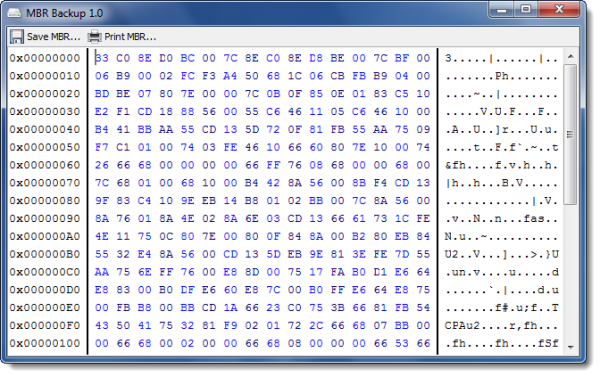Image resolution: width=600 pixels, height=377 pixels.
Task: Click the empty scrollbar track below thumb
Action: point(571,273)
